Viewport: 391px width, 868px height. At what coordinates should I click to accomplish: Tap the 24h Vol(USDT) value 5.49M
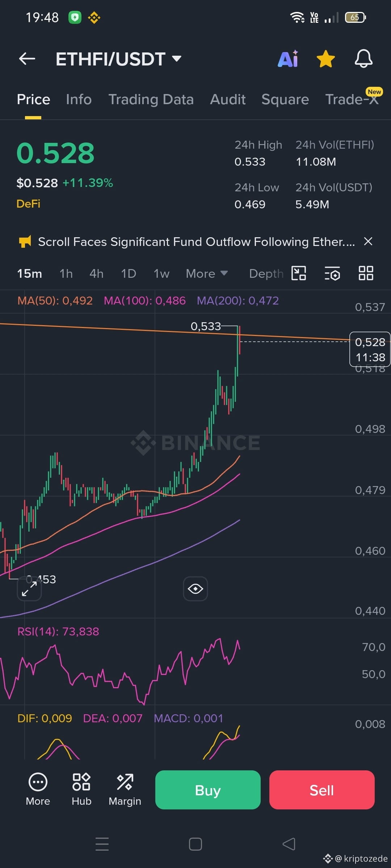(312, 204)
